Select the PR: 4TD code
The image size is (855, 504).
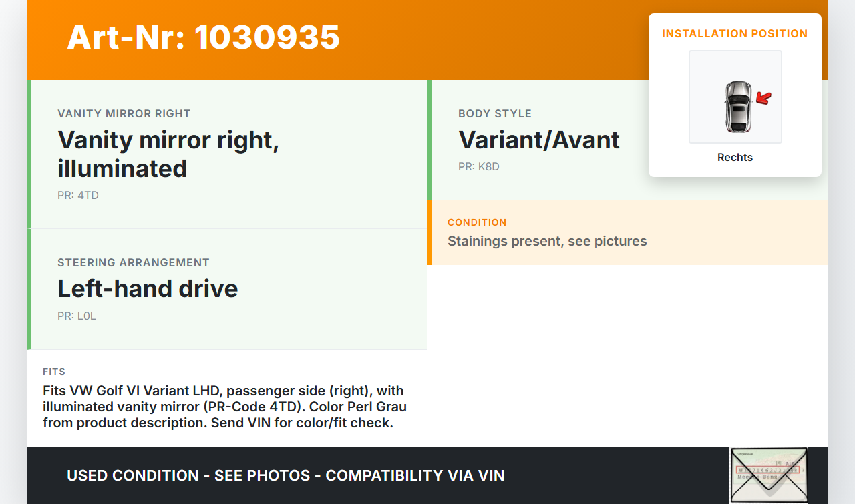click(78, 196)
